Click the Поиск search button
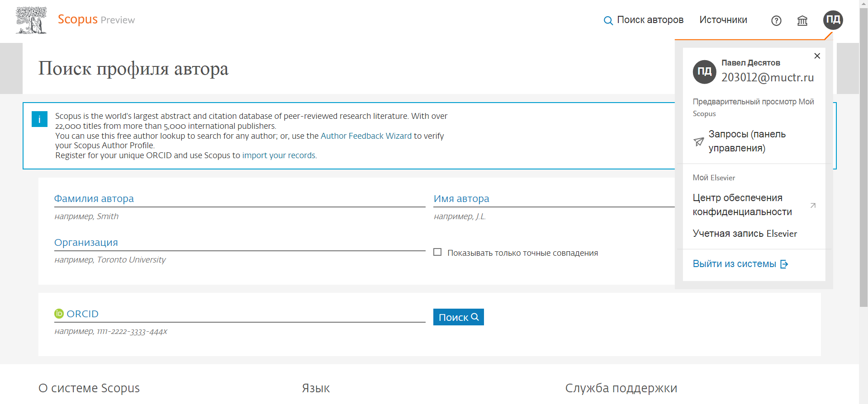 click(458, 317)
